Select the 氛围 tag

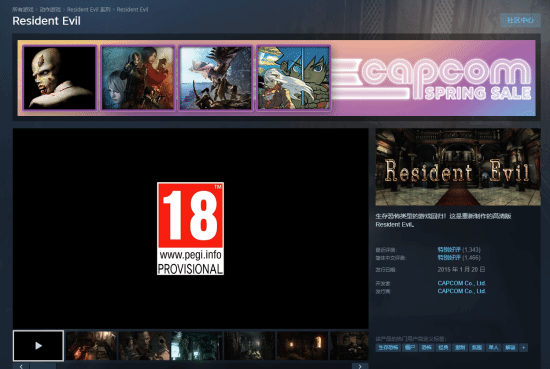click(477, 347)
